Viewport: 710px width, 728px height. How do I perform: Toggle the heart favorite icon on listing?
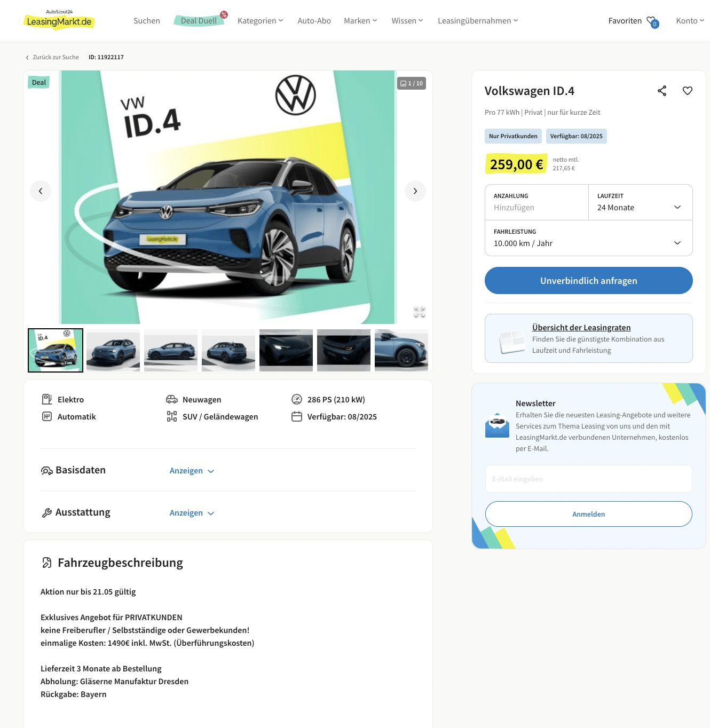click(x=688, y=91)
